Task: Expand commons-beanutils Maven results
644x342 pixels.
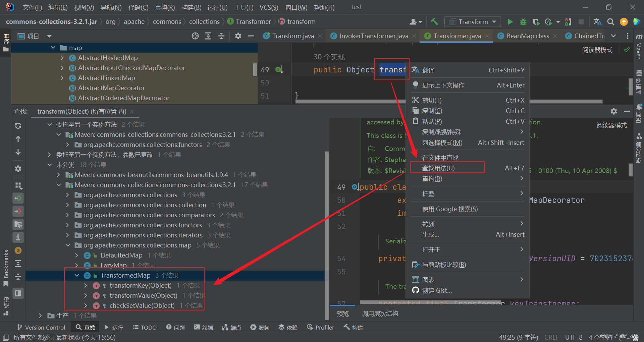Action: [x=58, y=175]
